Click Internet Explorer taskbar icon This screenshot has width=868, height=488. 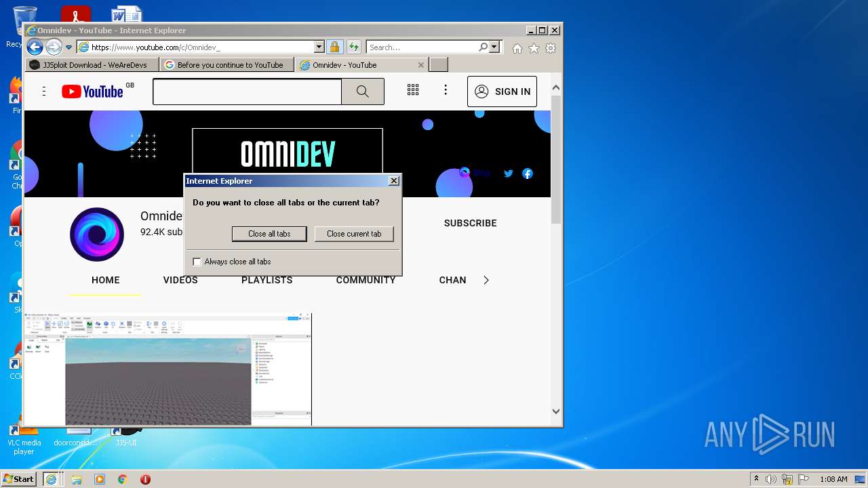click(x=51, y=479)
